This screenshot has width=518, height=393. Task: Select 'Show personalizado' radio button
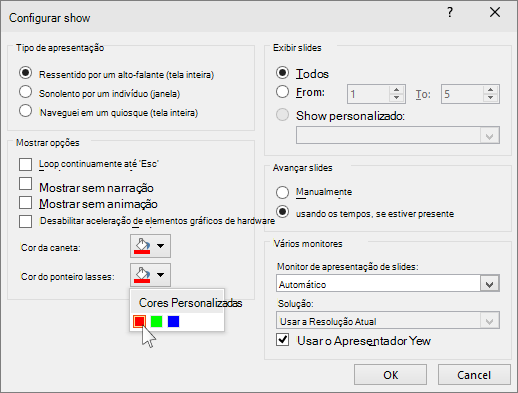(282, 115)
